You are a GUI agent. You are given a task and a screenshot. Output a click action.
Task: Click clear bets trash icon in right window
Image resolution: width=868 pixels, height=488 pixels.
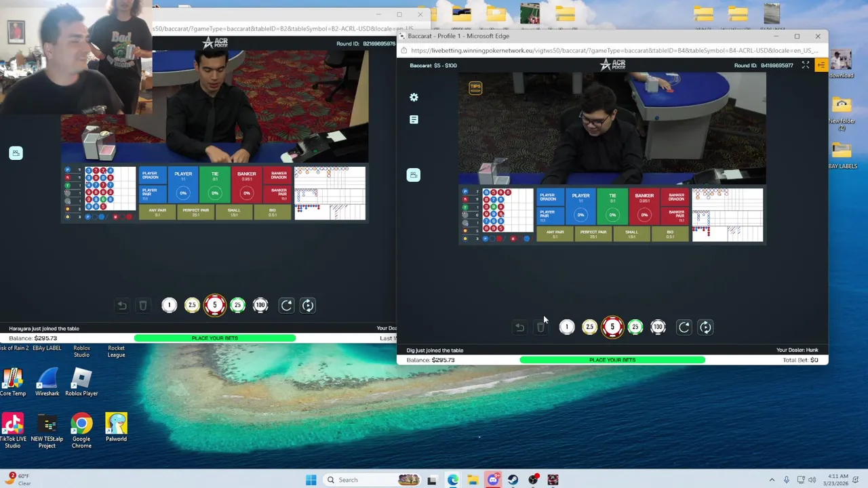540,327
